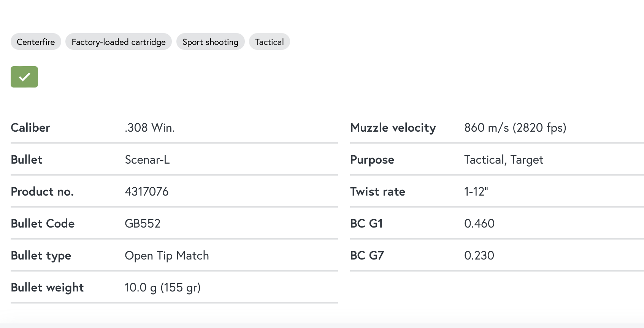Click the Muzzle velocity label
The width and height of the screenshot is (644, 328).
pos(393,127)
